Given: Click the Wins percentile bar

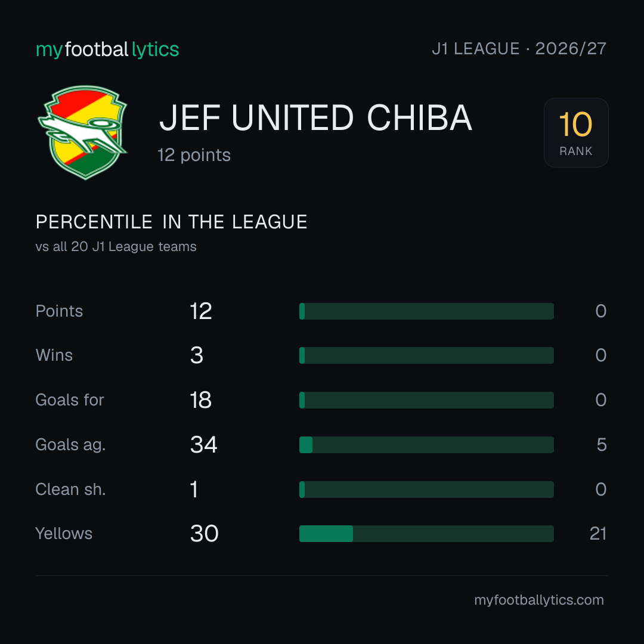Looking at the screenshot, I should click(x=426, y=355).
